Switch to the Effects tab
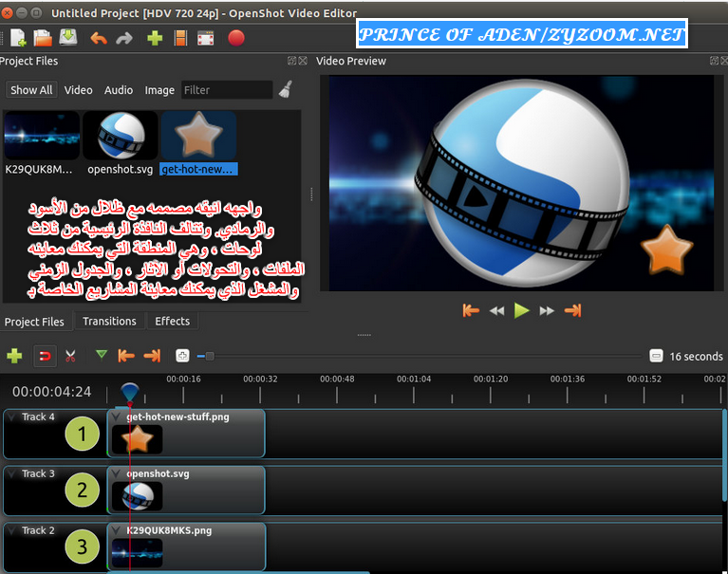Image resolution: width=728 pixels, height=574 pixels. pyautogui.click(x=172, y=321)
